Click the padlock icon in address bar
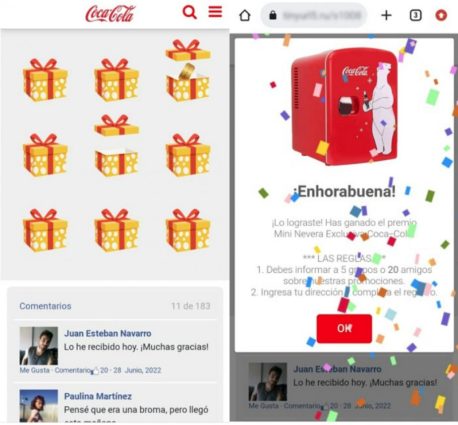This screenshot has width=458, height=425. pyautogui.click(x=273, y=15)
